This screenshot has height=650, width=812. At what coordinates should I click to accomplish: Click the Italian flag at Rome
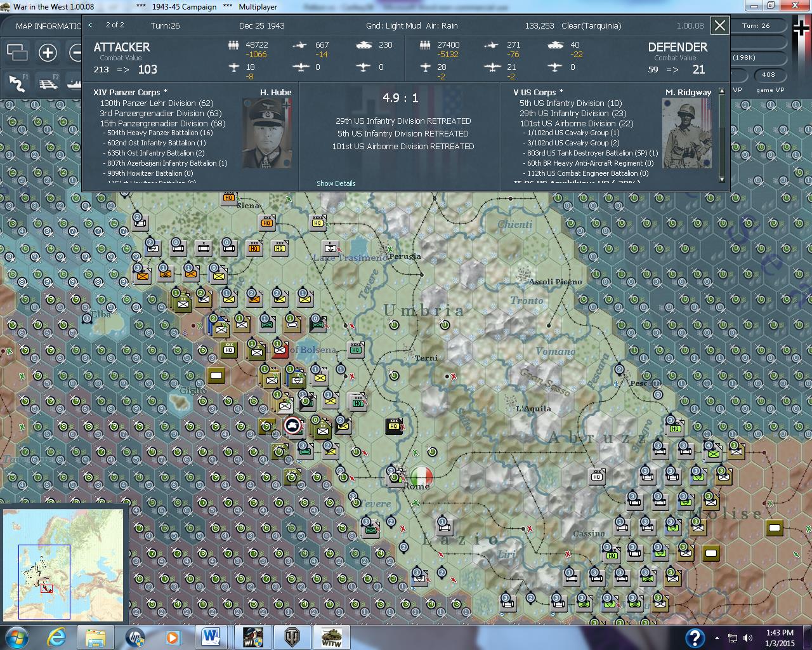421,475
